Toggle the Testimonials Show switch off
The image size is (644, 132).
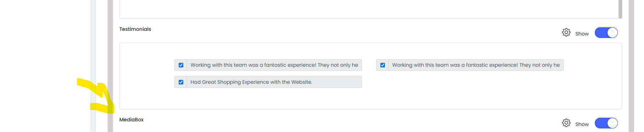point(606,33)
